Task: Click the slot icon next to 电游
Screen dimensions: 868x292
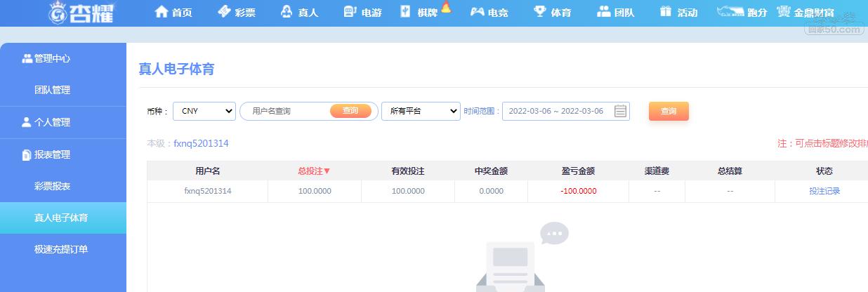Action: pyautogui.click(x=350, y=11)
